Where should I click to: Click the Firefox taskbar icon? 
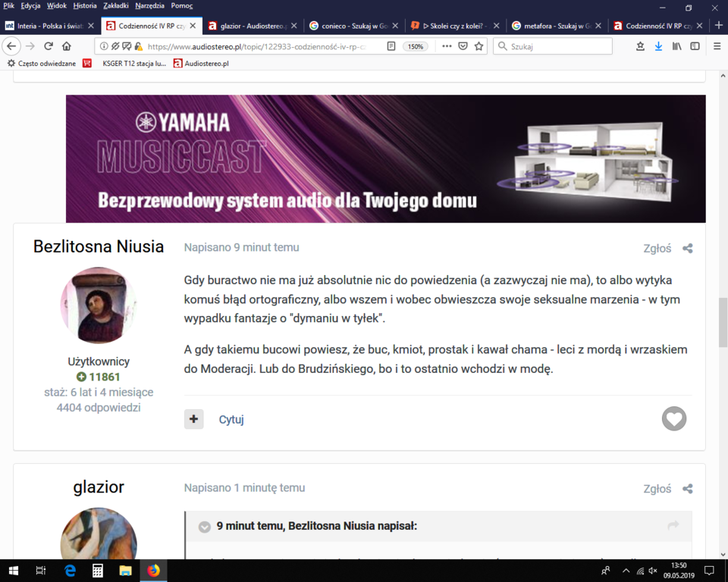(x=153, y=571)
